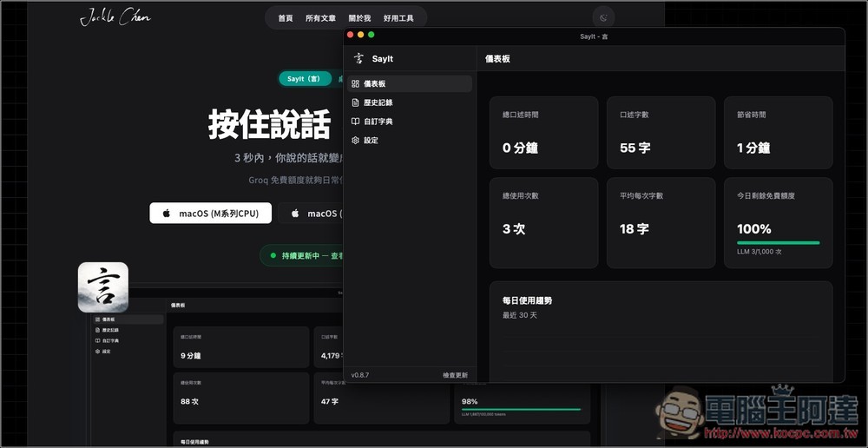Open 歷史記錄 in SayIt sidebar

click(x=410, y=102)
